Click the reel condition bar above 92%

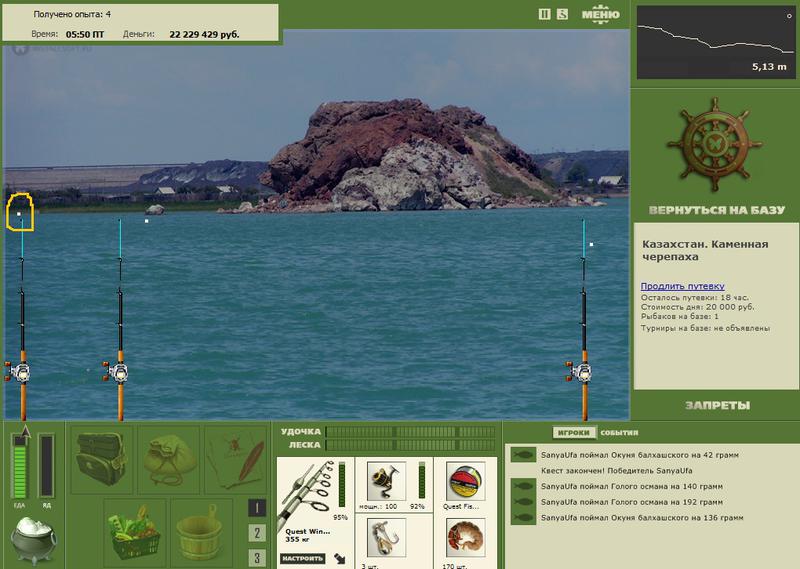[x=422, y=480]
